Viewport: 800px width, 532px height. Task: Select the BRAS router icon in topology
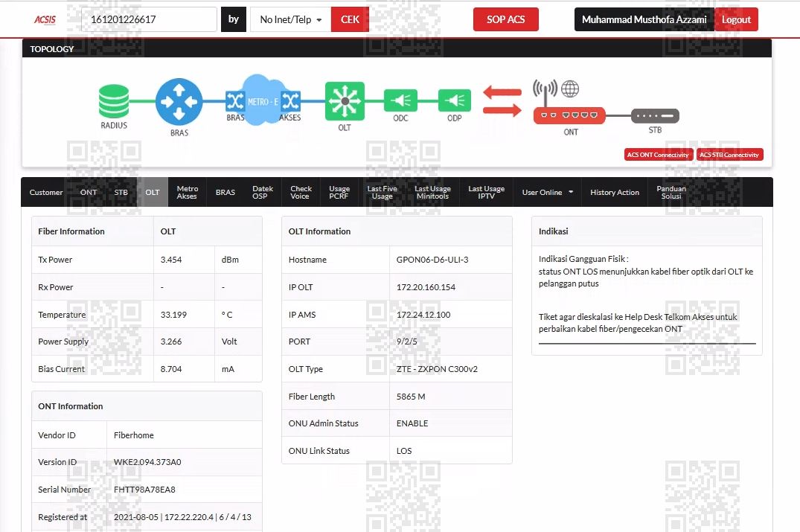(x=179, y=102)
